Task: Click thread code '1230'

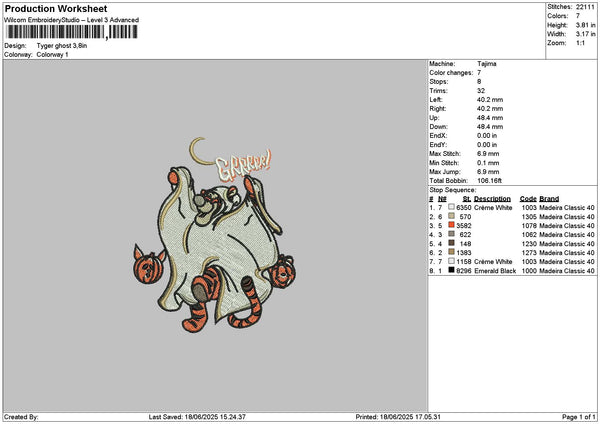Action: tap(529, 244)
